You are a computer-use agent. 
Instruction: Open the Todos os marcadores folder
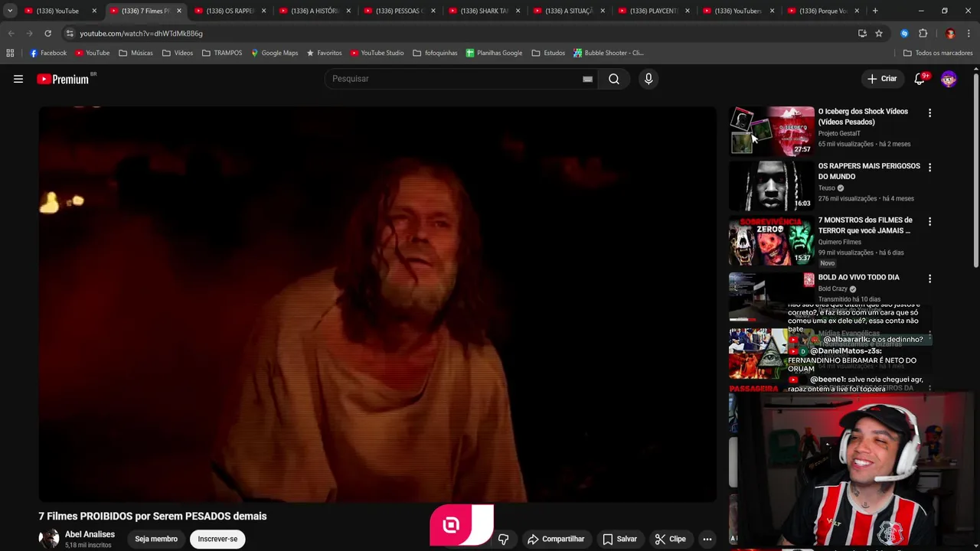click(x=938, y=53)
